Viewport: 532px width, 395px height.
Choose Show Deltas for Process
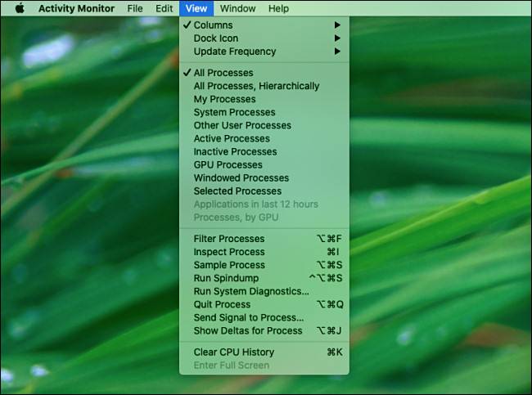[264, 331]
